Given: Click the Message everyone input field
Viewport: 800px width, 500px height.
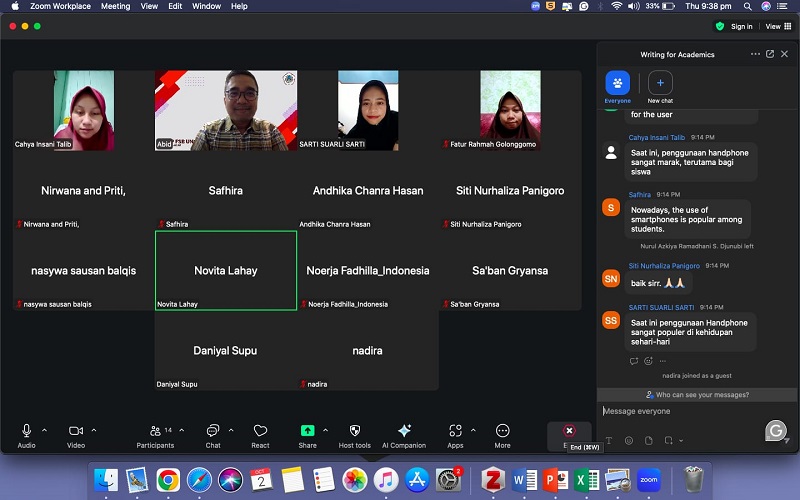Looking at the screenshot, I should (680, 411).
